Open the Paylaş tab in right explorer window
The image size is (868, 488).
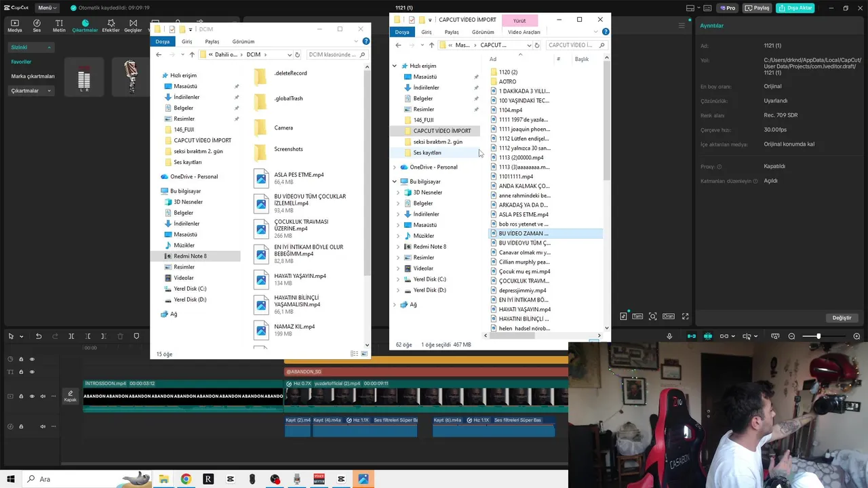(452, 32)
